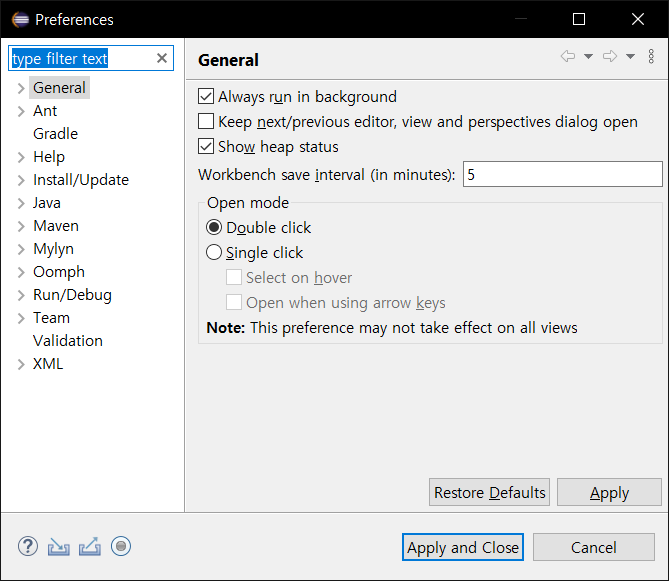The height and width of the screenshot is (581, 669).
Task: Click the Back navigation arrow icon
Action: click(568, 56)
